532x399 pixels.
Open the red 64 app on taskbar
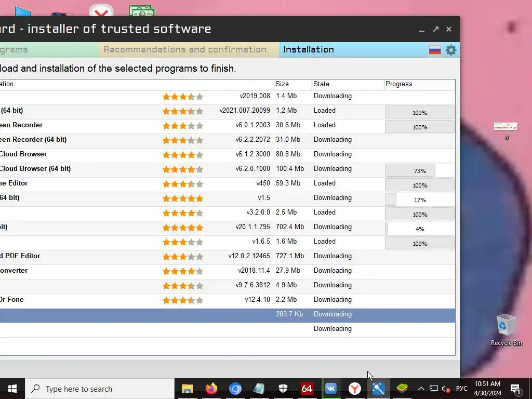pyautogui.click(x=307, y=389)
